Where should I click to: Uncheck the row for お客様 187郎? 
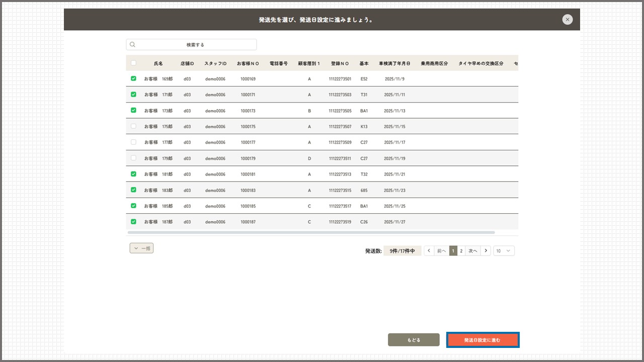[133, 222]
